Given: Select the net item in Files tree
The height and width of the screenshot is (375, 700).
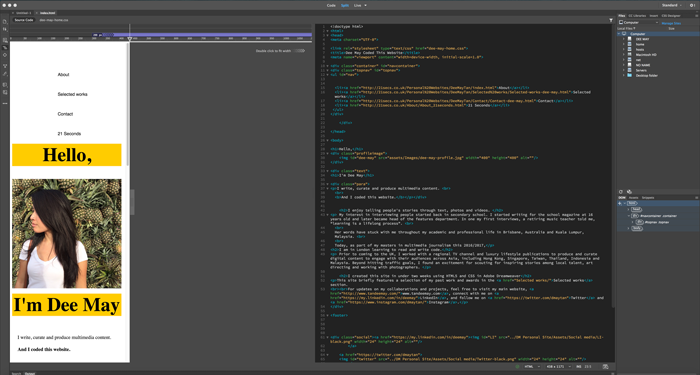Looking at the screenshot, I should point(638,60).
